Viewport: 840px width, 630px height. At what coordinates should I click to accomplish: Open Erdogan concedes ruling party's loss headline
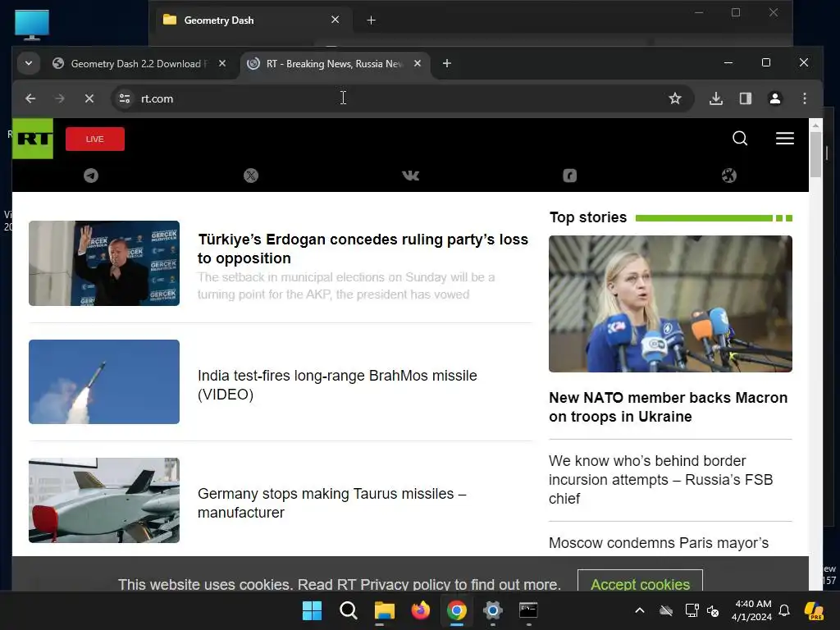[x=363, y=249]
